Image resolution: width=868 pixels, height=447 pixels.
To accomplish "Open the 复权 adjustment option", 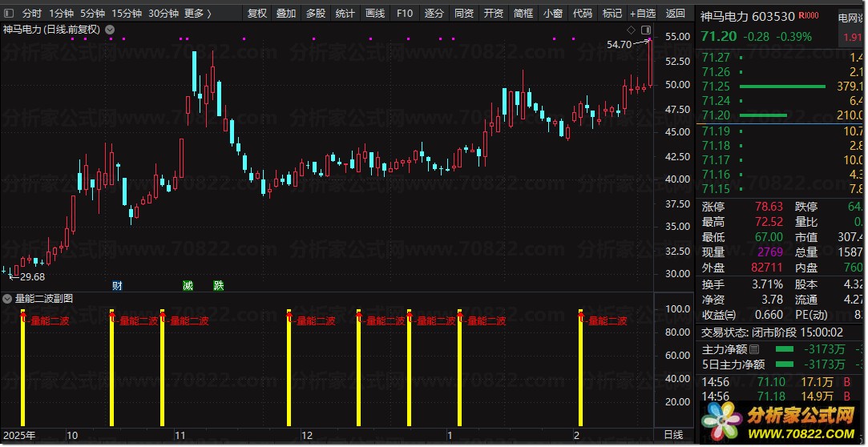I will (256, 14).
